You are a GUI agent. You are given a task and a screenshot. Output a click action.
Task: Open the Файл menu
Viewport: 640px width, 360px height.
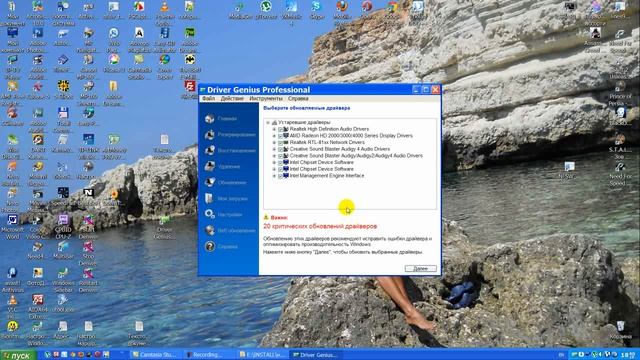pos(208,98)
